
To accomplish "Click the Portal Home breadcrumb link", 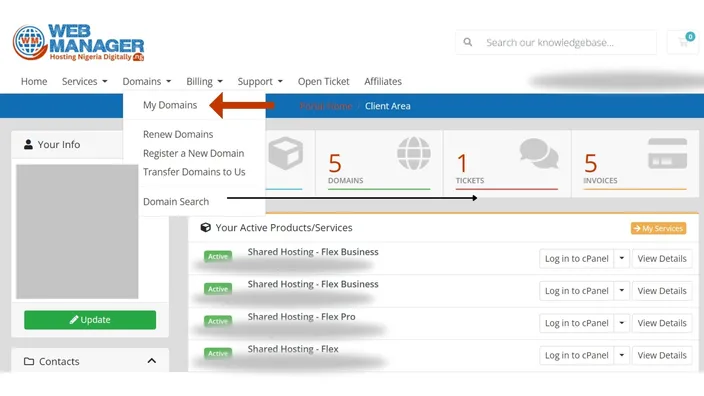I will click(x=326, y=106).
